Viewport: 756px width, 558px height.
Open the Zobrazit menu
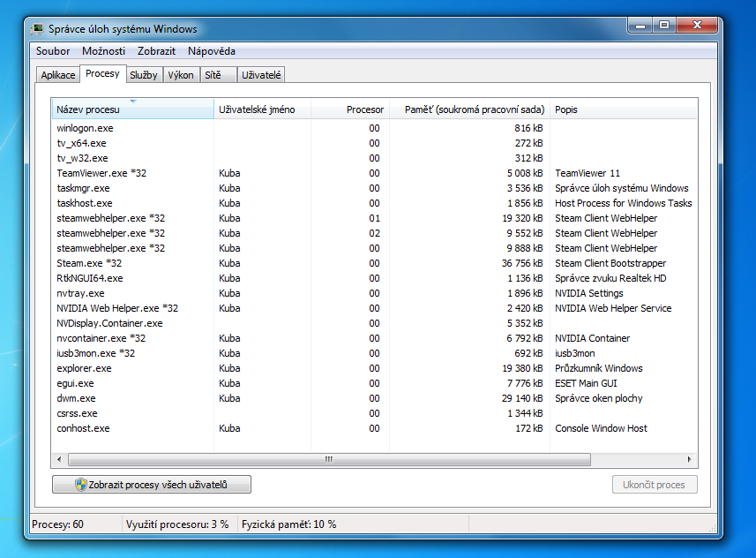click(x=156, y=51)
